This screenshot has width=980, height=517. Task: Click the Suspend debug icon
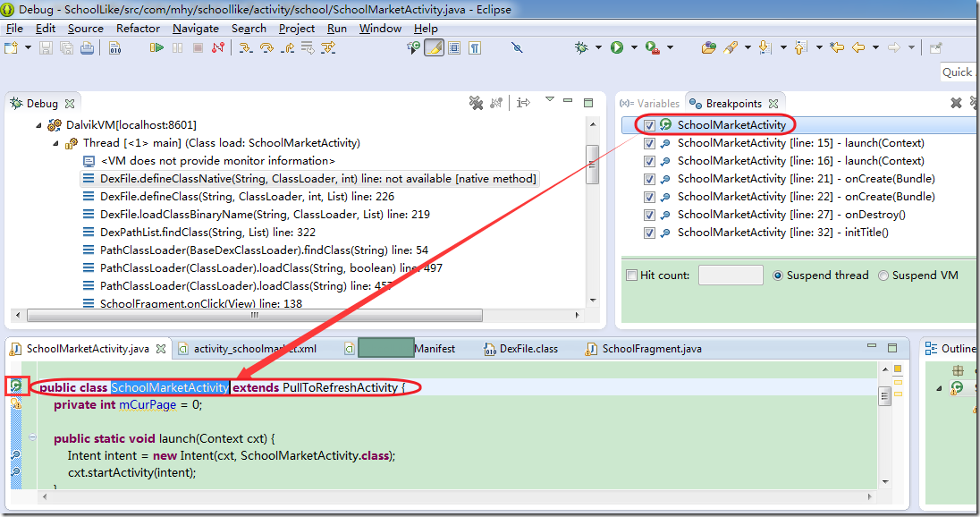pyautogui.click(x=178, y=47)
